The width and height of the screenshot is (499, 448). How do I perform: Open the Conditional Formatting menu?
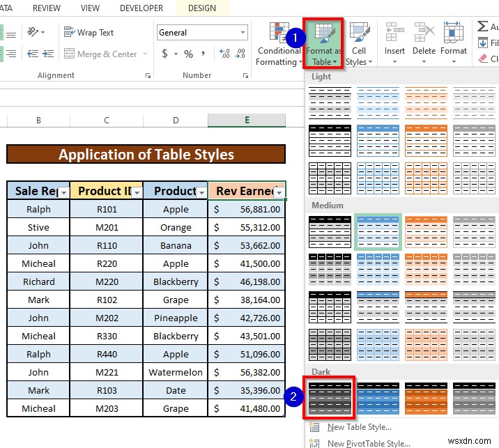[x=279, y=44]
